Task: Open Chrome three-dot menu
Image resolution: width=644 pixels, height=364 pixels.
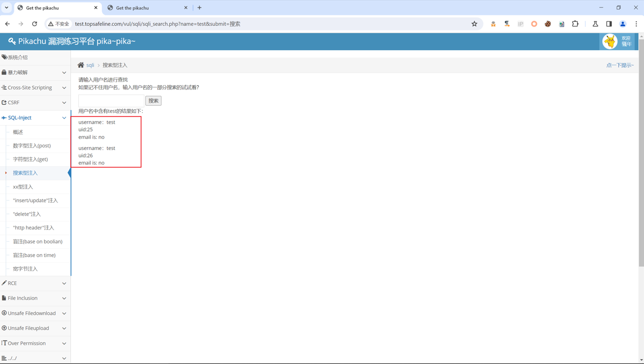Action: coord(636,24)
